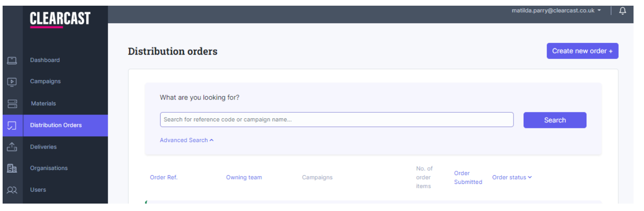Go to Deliveries in the sidebar

point(43,147)
